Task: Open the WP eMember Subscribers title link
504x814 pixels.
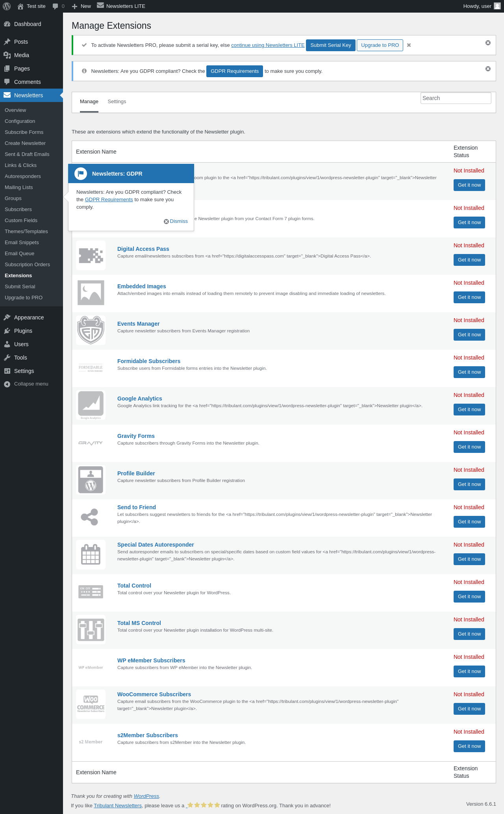Action: 151,660
